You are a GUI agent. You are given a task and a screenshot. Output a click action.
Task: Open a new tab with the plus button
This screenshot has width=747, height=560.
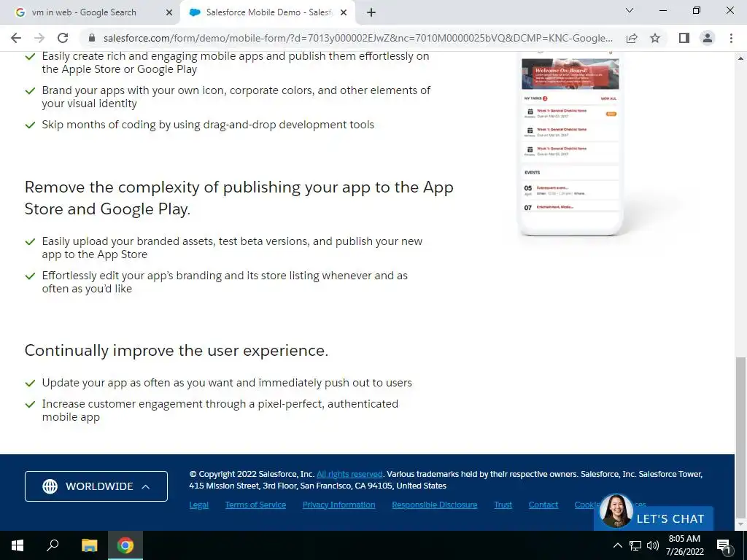(x=371, y=12)
